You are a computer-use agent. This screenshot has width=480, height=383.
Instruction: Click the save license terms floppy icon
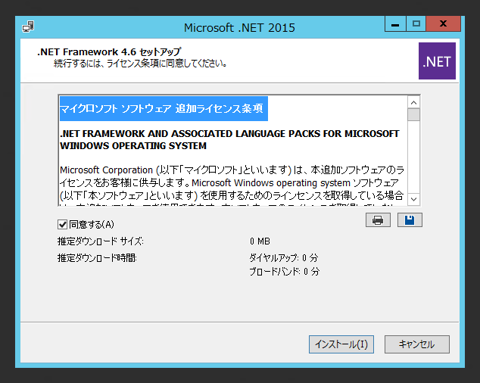pyautogui.click(x=410, y=220)
